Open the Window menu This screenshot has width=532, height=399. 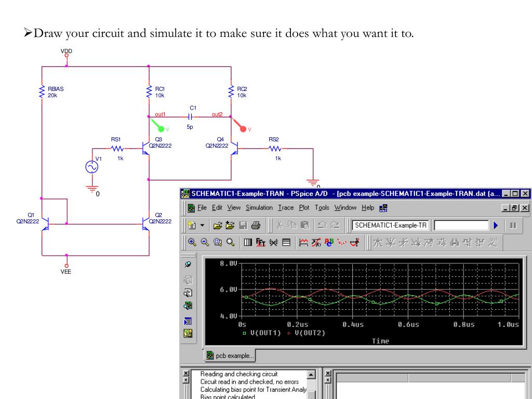click(x=345, y=208)
